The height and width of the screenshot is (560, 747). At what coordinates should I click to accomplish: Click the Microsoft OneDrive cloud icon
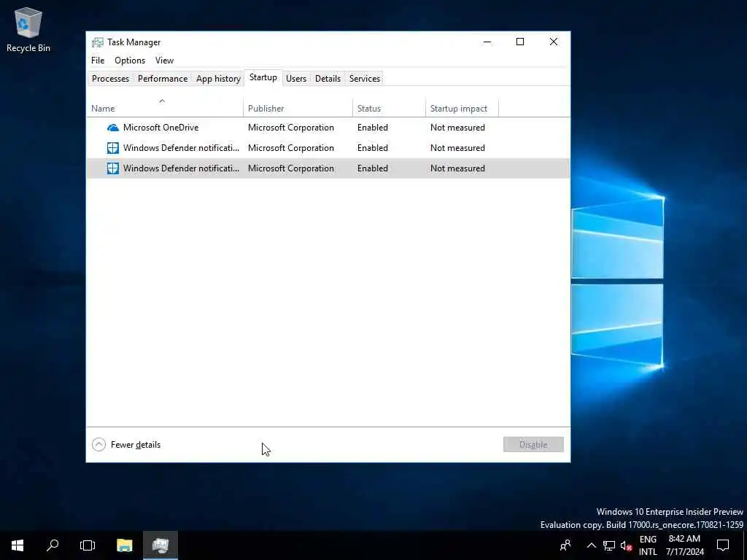tap(113, 128)
